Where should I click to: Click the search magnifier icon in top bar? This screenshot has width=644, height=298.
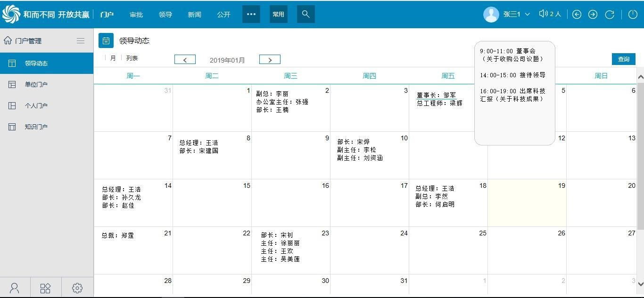coord(305,14)
